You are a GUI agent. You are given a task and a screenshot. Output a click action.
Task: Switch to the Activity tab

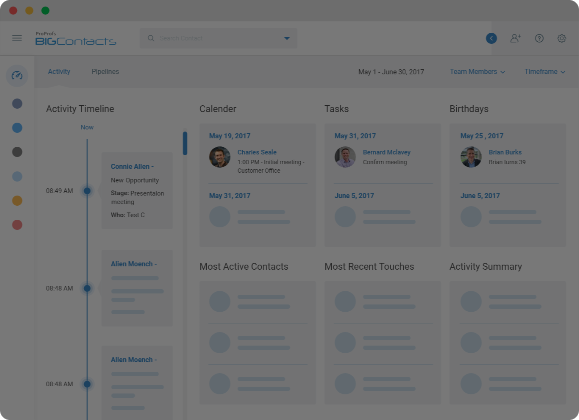[x=59, y=72]
